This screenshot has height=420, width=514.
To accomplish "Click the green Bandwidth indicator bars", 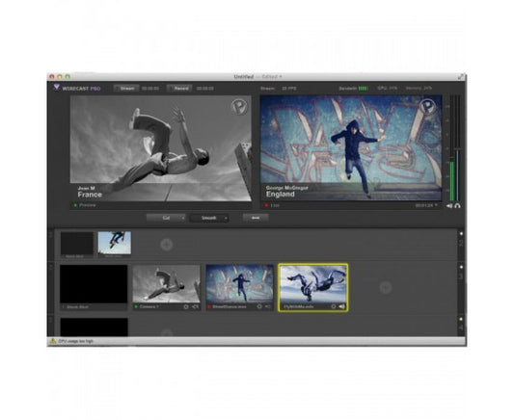I will pyautogui.click(x=363, y=89).
